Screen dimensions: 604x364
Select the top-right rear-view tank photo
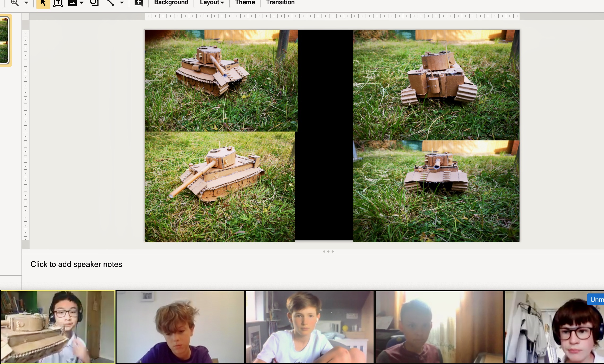[436, 85]
